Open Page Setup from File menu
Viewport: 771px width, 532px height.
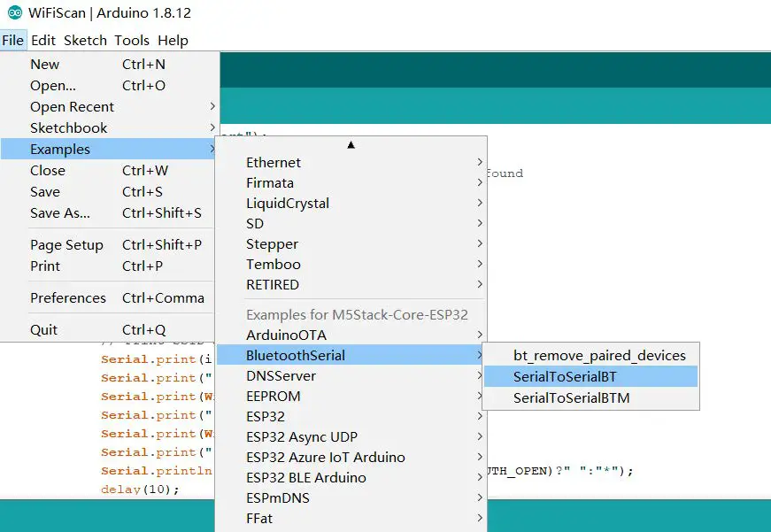tap(108, 245)
